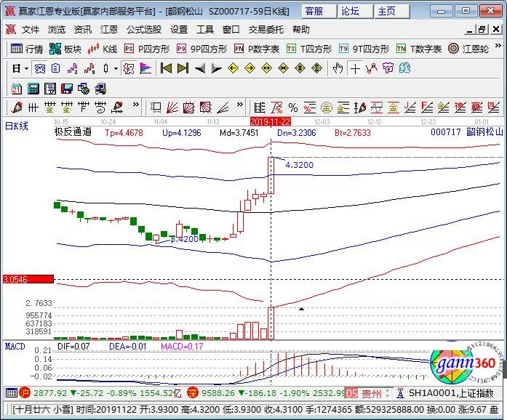Click the red 3.0546 price label
Image resolution: width=507 pixels, height=420 pixels.
tap(28, 279)
